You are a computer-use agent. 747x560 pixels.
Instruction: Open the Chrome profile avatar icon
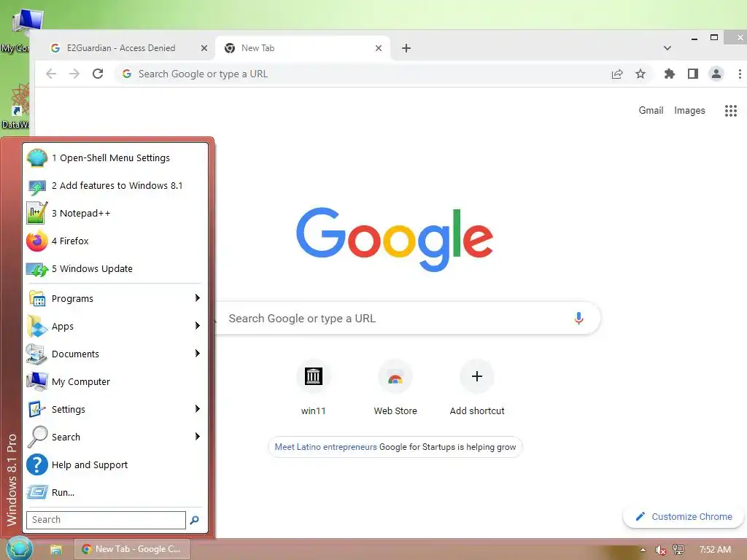[x=716, y=74]
